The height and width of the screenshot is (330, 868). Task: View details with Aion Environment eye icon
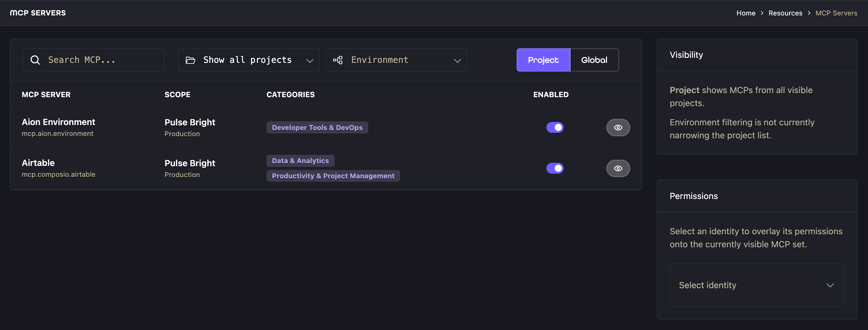(618, 128)
